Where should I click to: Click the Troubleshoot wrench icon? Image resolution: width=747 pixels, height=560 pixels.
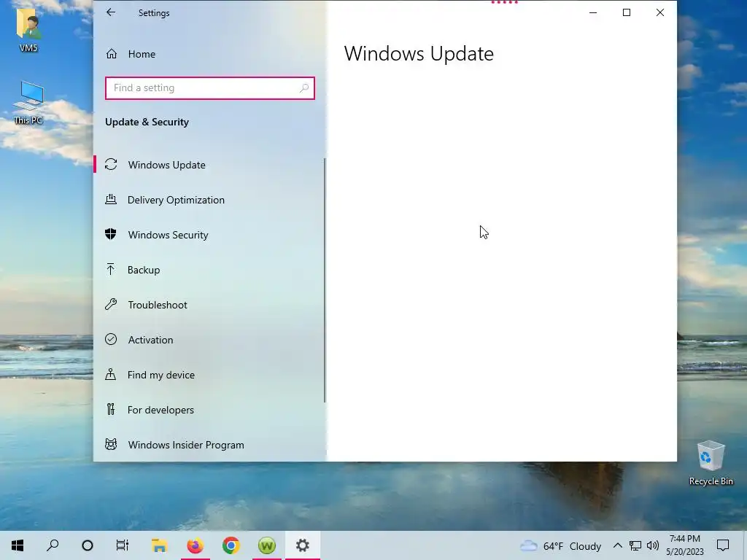point(111,304)
